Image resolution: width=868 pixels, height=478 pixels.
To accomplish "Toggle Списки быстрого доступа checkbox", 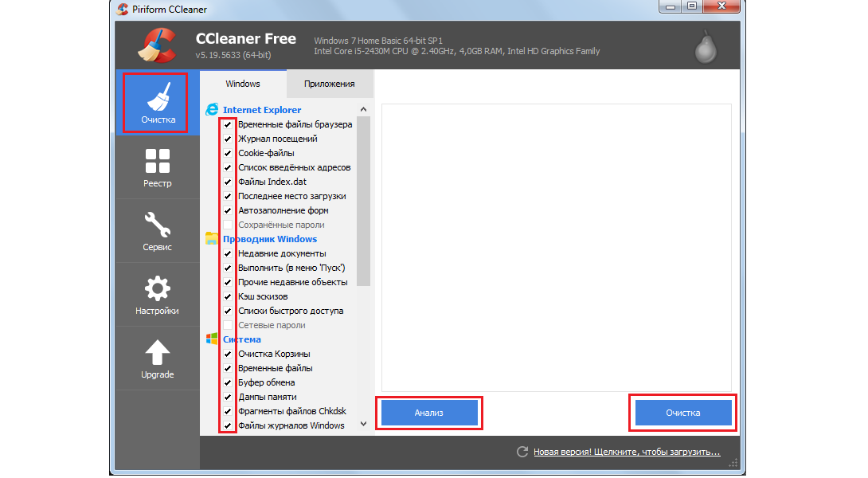I will 228,311.
